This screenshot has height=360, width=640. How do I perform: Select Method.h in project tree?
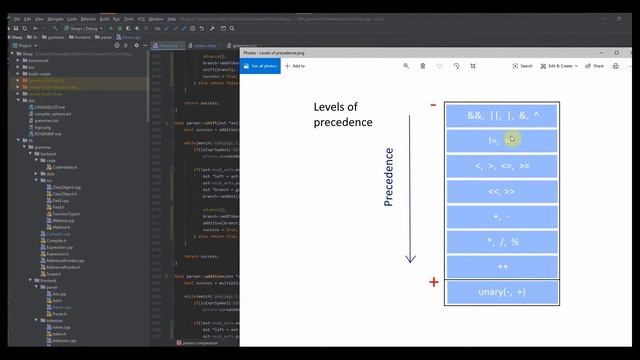tap(58, 227)
